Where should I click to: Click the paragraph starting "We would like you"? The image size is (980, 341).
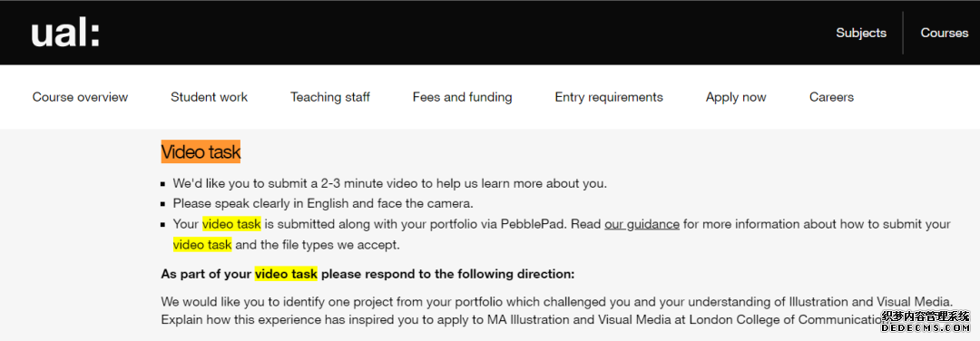click(557, 310)
